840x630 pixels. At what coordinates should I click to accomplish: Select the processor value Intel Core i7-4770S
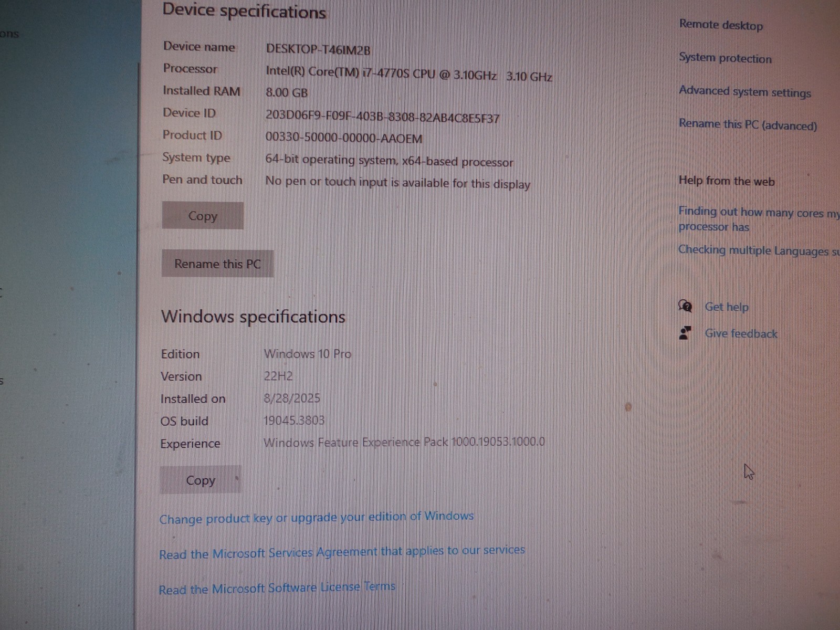408,74
